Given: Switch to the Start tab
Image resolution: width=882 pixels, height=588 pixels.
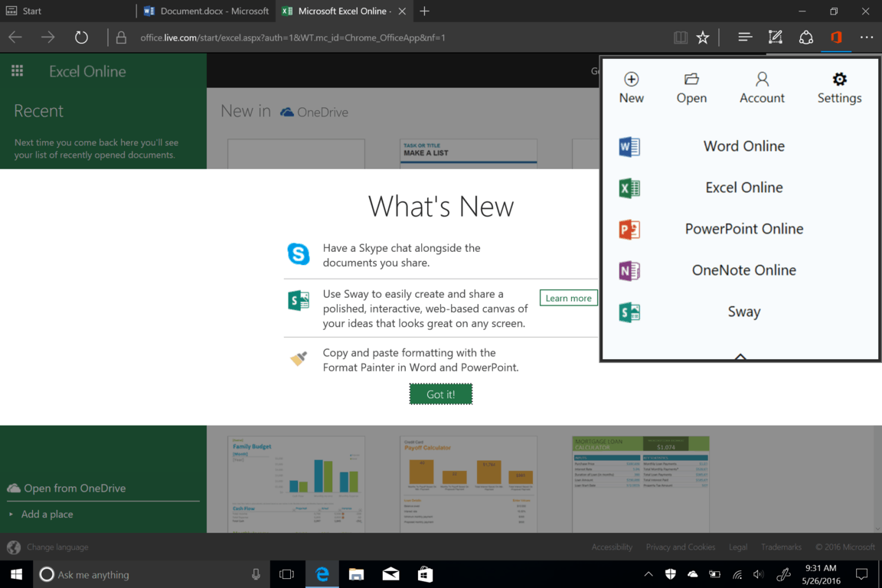Looking at the screenshot, I should 67,11.
